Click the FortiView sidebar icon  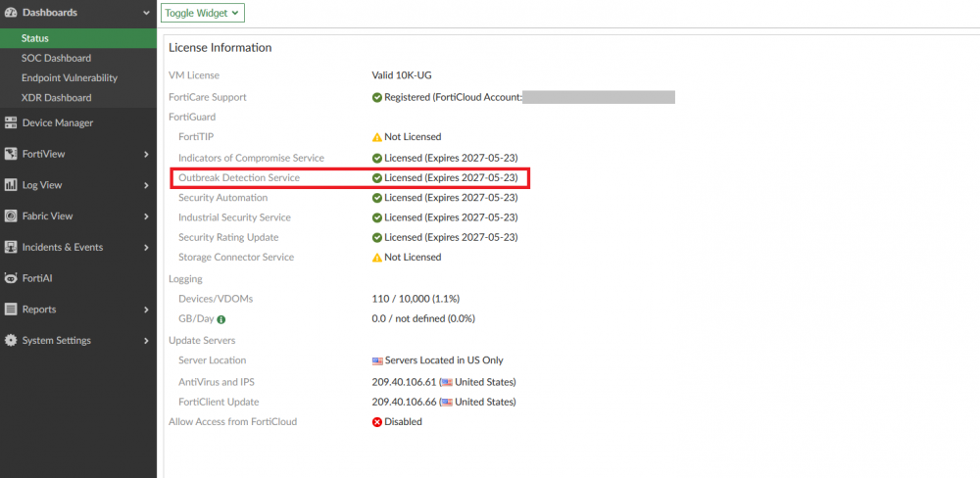[10, 155]
